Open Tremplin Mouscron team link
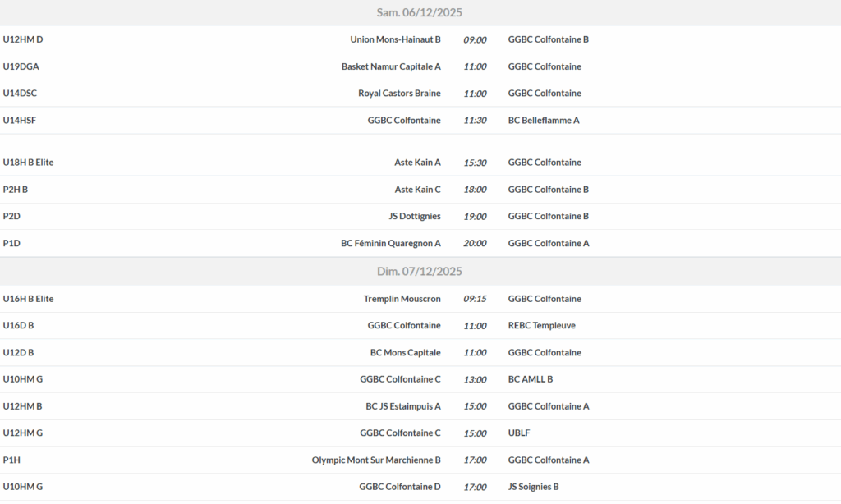The height and width of the screenshot is (504, 841). (402, 299)
